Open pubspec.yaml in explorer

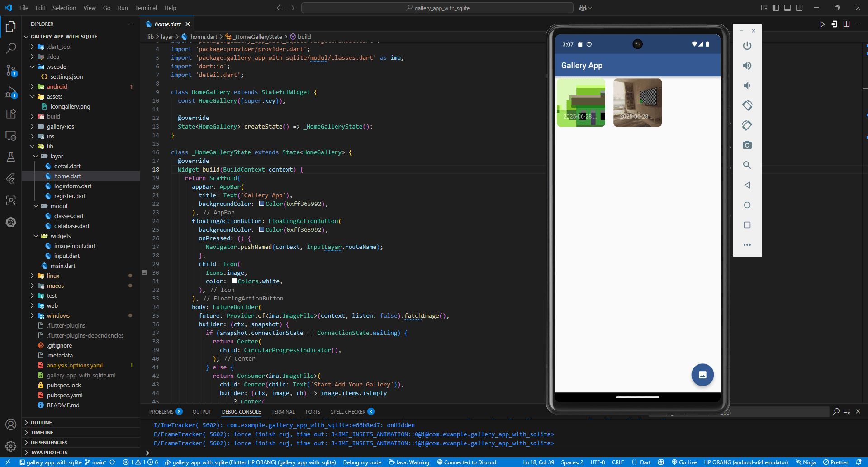click(65, 395)
